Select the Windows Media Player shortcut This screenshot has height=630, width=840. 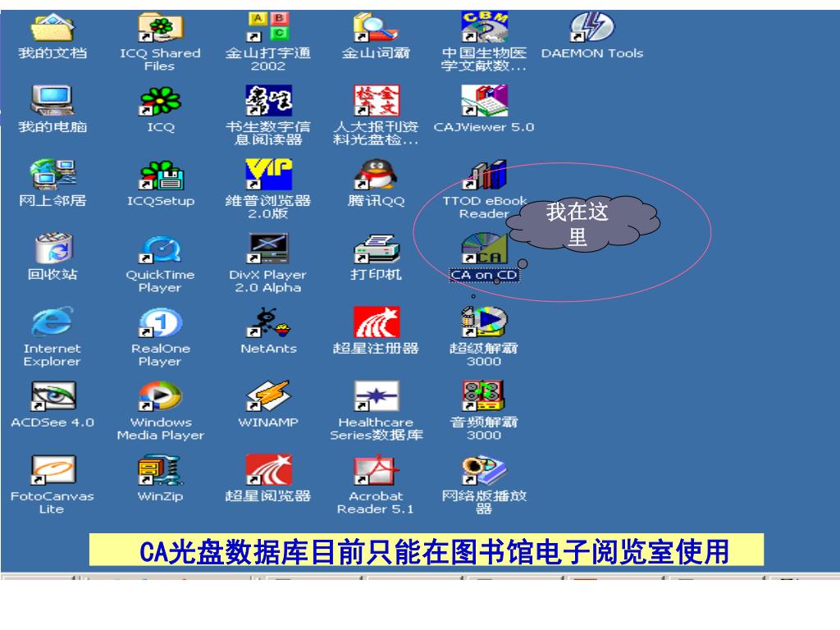pyautogui.click(x=161, y=396)
